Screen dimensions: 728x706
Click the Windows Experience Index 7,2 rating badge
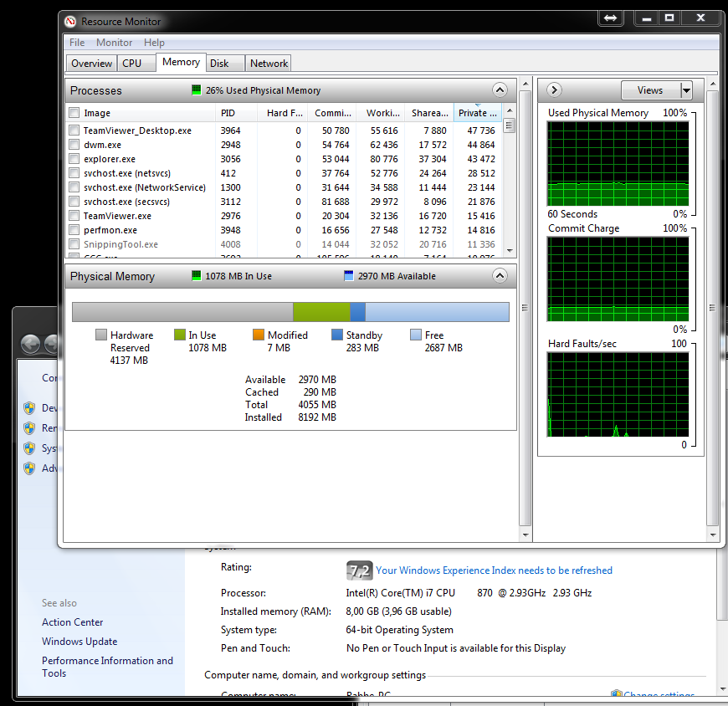click(x=359, y=570)
